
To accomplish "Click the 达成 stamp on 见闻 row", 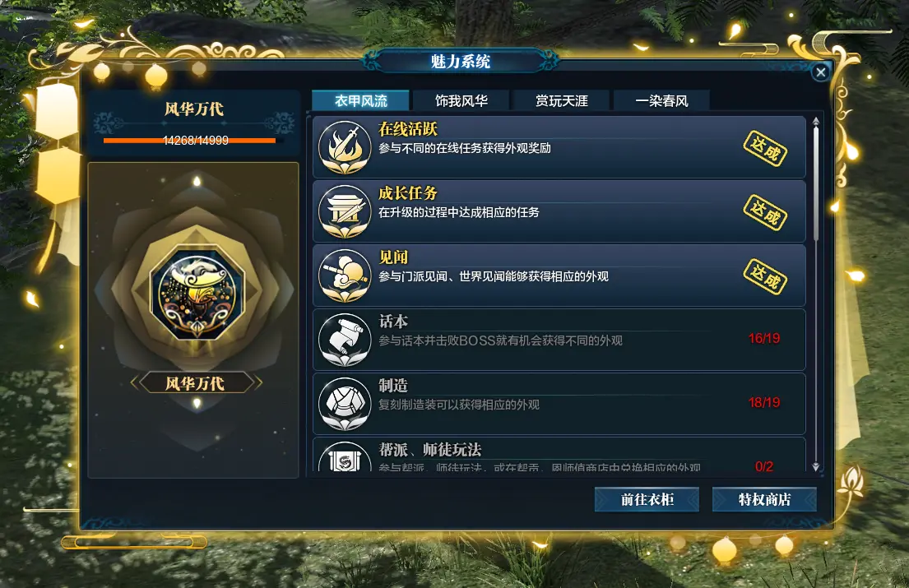I will coord(765,277).
